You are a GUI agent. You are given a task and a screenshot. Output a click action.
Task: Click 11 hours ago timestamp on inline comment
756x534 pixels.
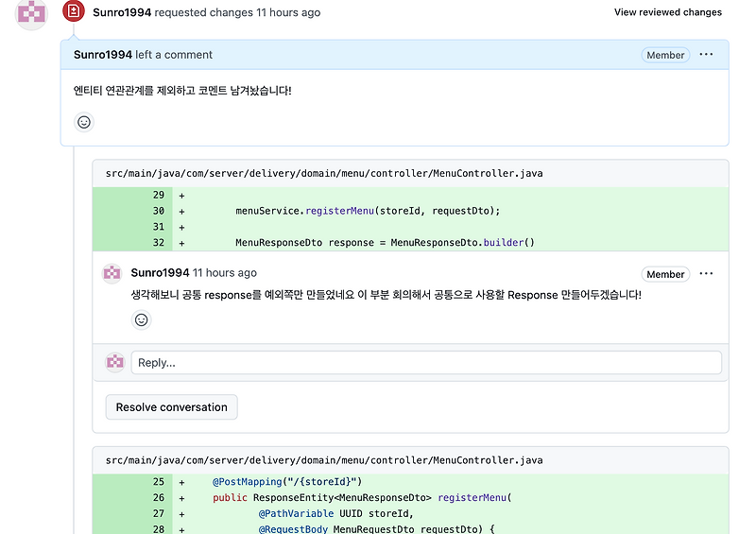pos(225,272)
